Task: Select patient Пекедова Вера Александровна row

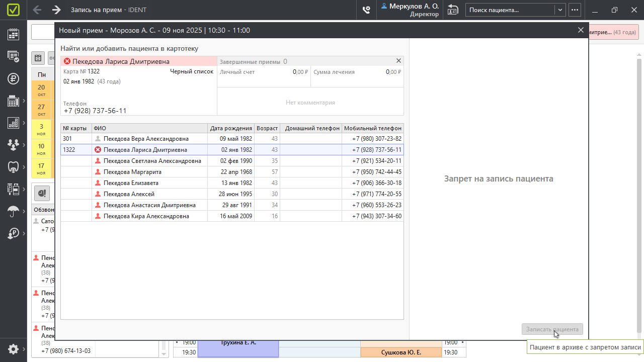Action: [146, 139]
